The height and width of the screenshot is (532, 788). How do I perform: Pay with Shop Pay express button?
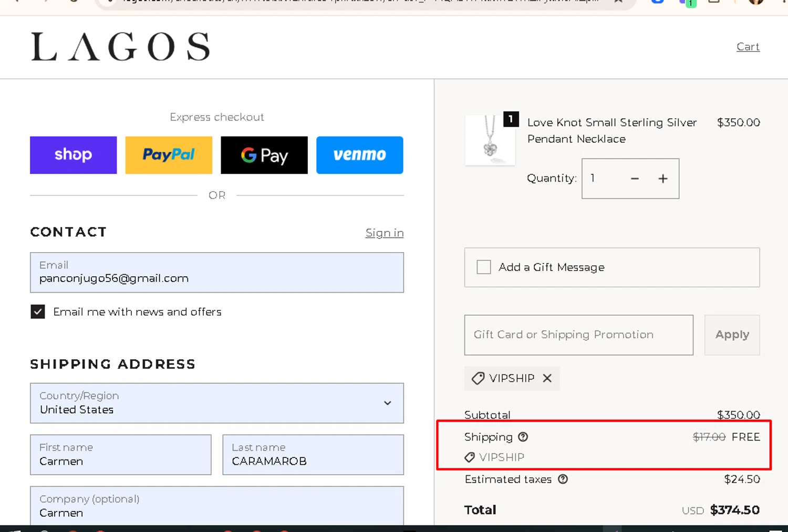click(x=74, y=155)
